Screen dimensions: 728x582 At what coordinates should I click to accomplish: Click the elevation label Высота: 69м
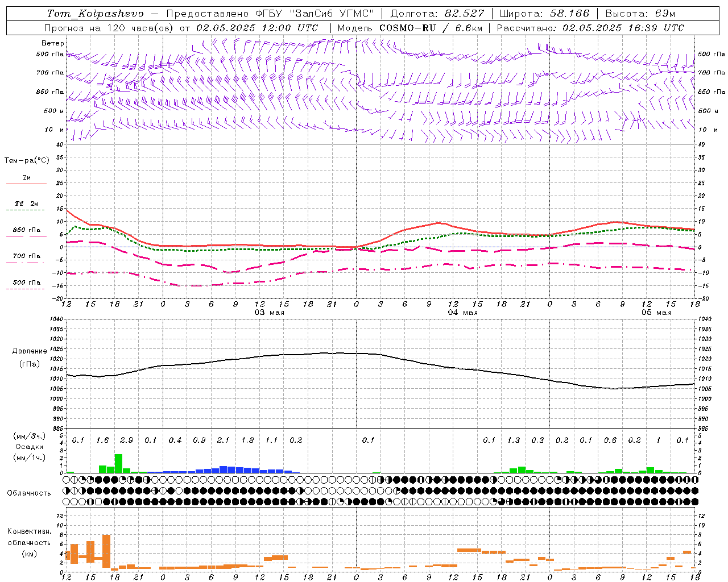click(x=640, y=14)
